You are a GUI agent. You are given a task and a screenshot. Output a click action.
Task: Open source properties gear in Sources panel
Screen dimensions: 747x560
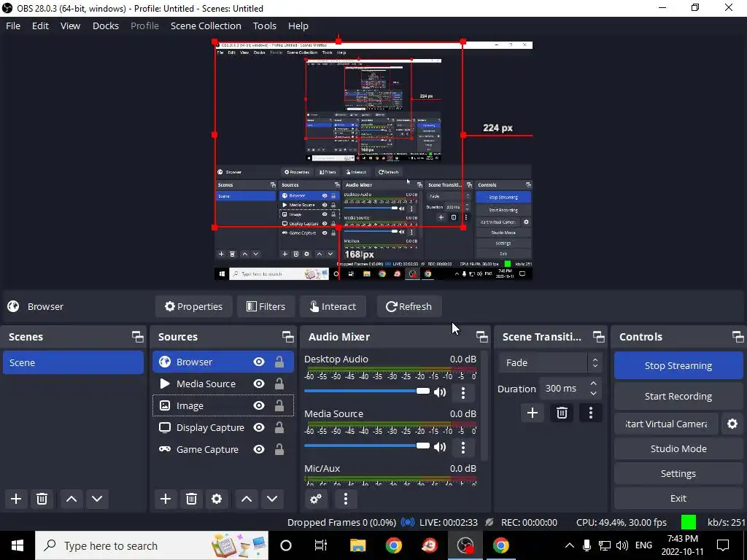click(217, 499)
